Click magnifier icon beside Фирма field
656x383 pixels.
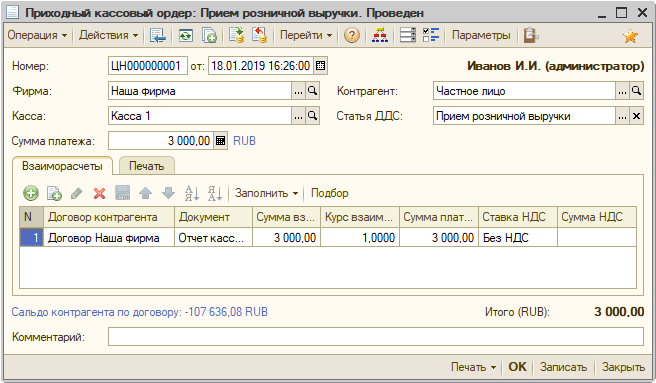(x=313, y=91)
